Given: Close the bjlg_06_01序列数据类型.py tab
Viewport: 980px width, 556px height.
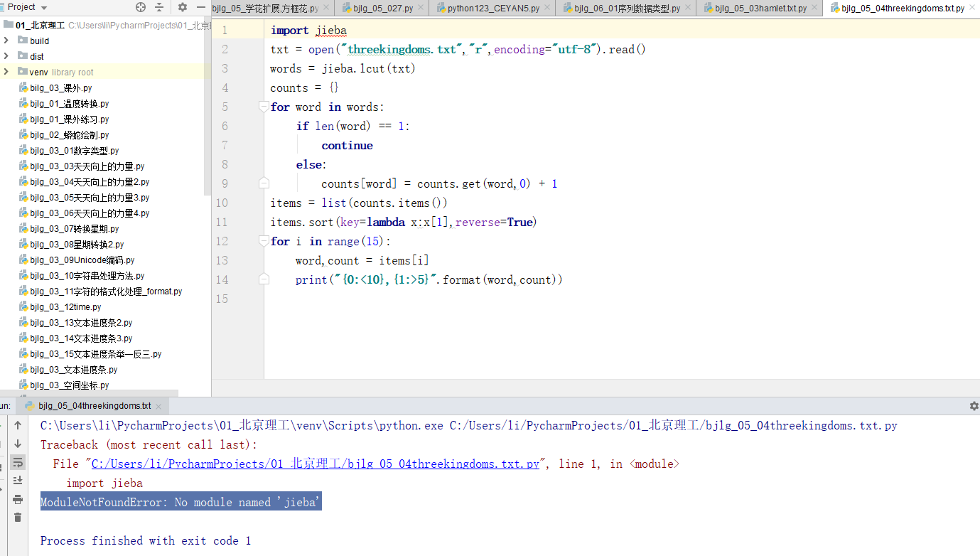Looking at the screenshot, I should pyautogui.click(x=686, y=9).
